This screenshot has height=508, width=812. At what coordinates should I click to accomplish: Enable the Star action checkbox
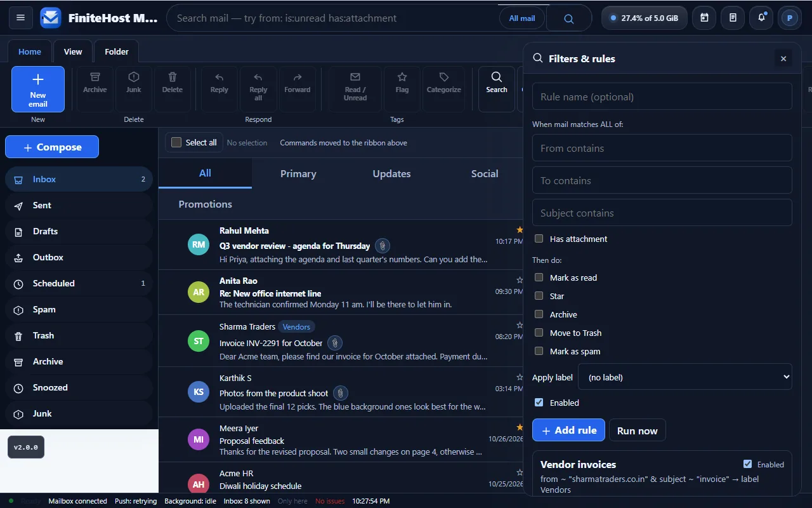[539, 296]
